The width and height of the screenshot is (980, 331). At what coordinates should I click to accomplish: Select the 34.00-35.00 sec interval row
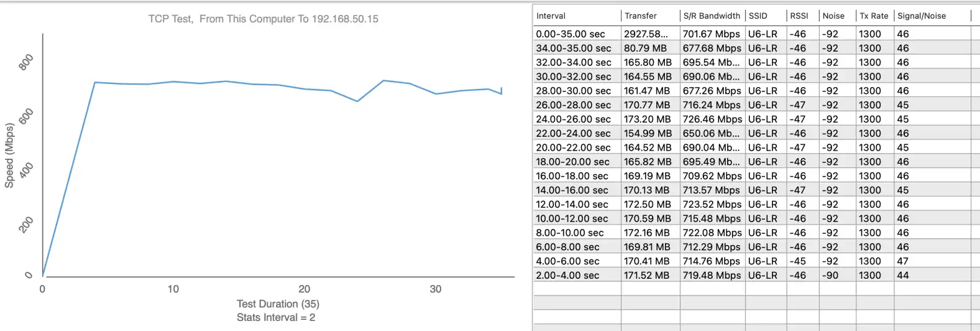(x=574, y=49)
